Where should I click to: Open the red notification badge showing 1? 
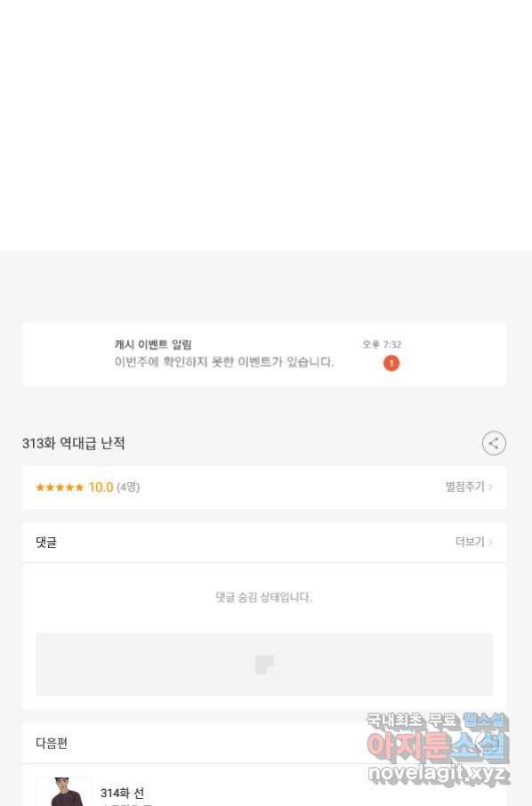pyautogui.click(x=391, y=363)
